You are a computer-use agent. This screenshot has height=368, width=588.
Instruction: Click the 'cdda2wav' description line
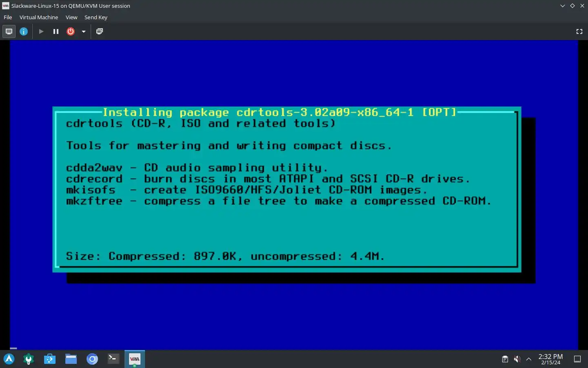coord(197,168)
